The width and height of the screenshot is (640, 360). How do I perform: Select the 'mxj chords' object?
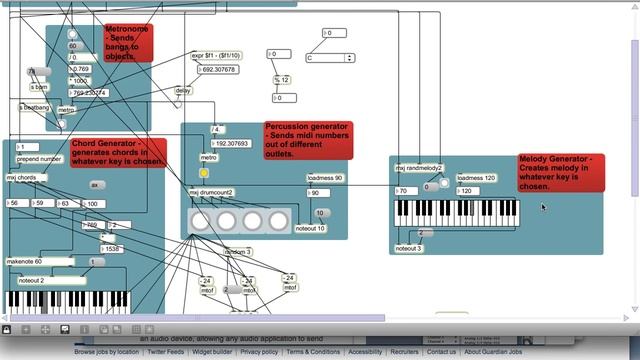(26, 178)
